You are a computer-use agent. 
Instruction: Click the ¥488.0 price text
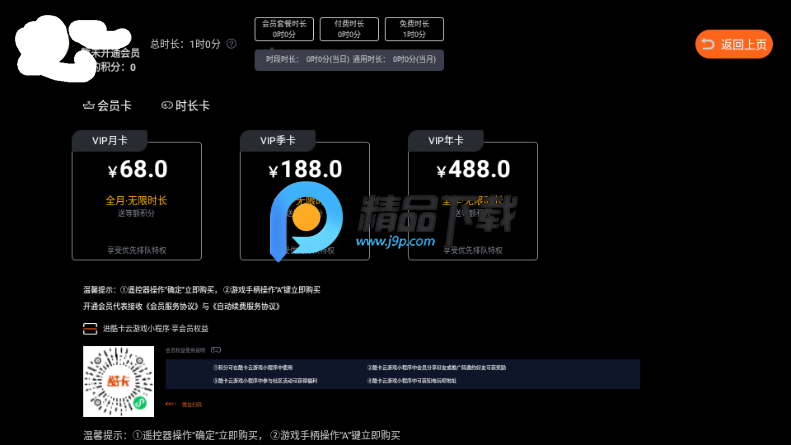[x=473, y=169]
